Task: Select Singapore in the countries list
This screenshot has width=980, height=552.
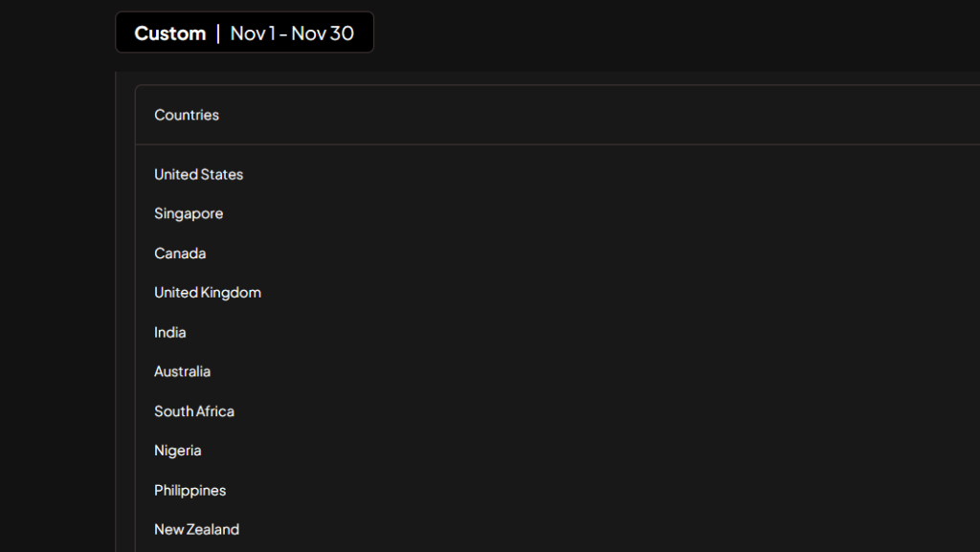Action: [x=189, y=213]
